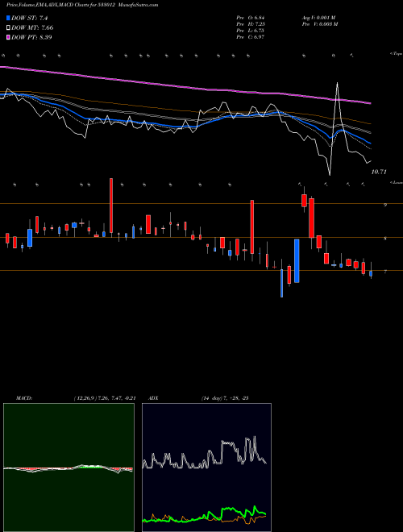Select the 'DOW ST: 7.4' legend text
Viewport: 403px width, 532px height.
tap(30, 19)
